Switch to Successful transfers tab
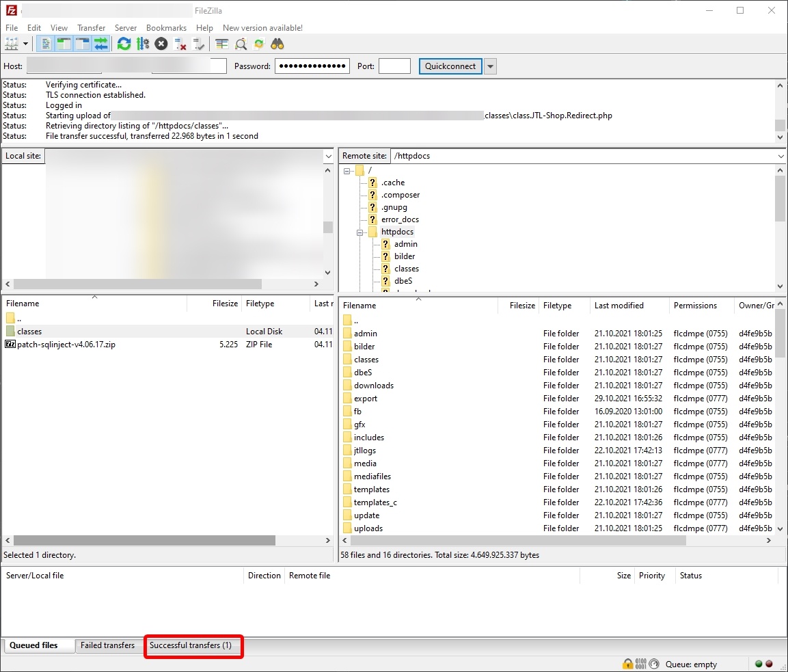This screenshot has height=672, width=788. coord(191,645)
